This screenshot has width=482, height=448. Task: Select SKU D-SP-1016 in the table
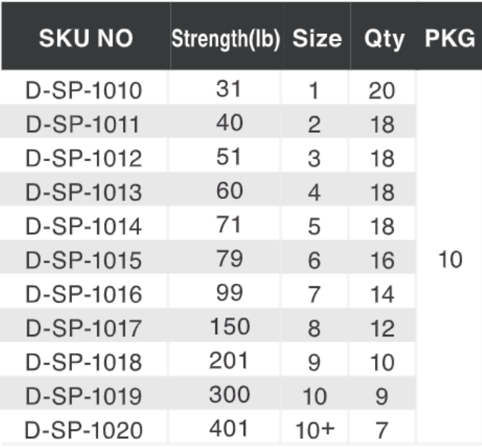83,294
